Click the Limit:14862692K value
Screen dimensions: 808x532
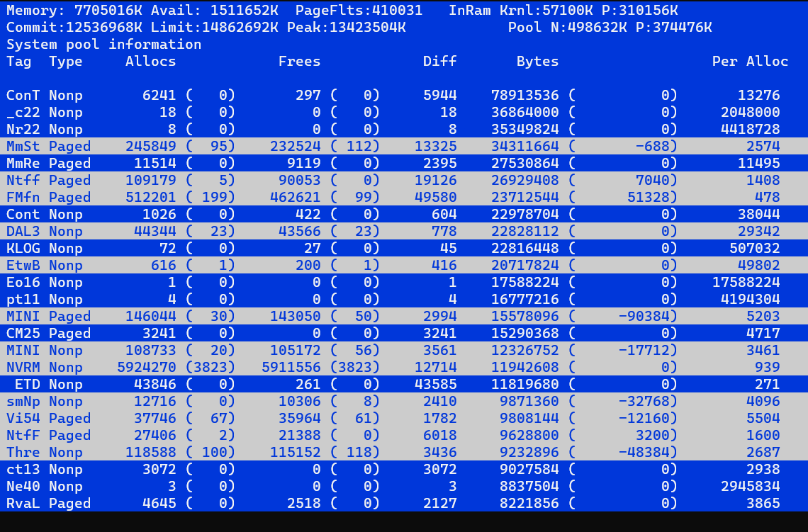[214, 28]
